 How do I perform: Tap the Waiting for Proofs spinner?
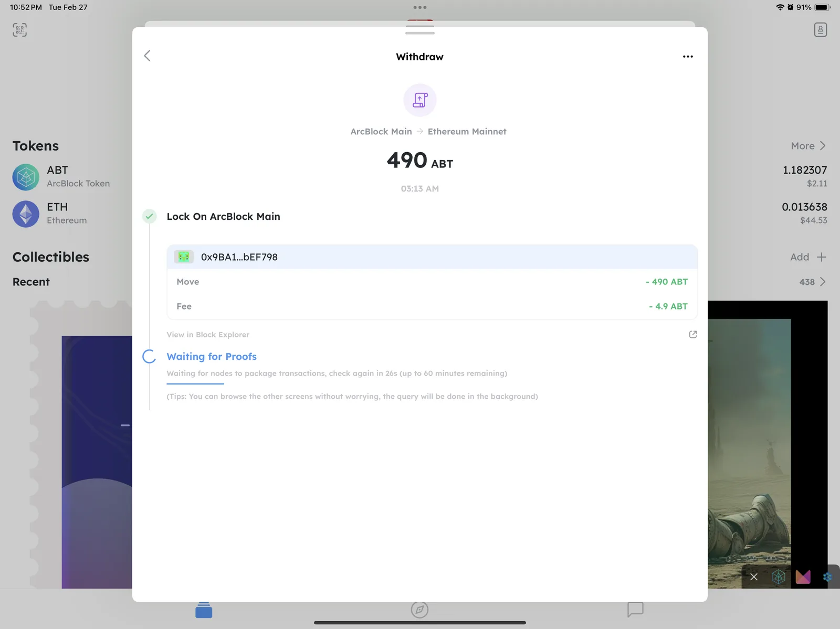(x=150, y=357)
